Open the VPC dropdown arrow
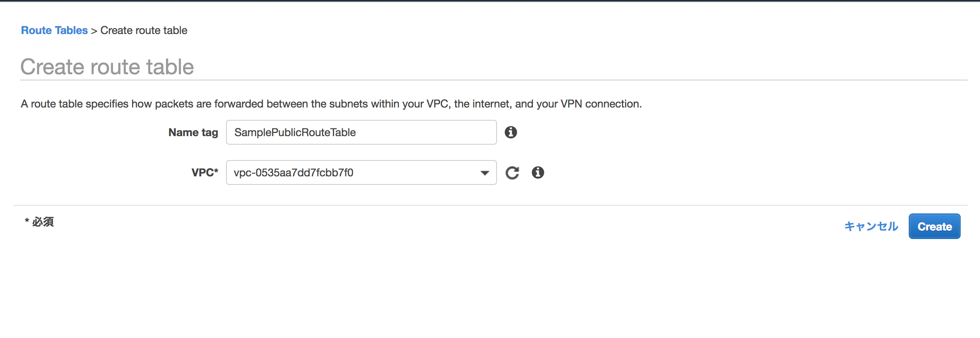This screenshot has width=980, height=338. tap(485, 173)
